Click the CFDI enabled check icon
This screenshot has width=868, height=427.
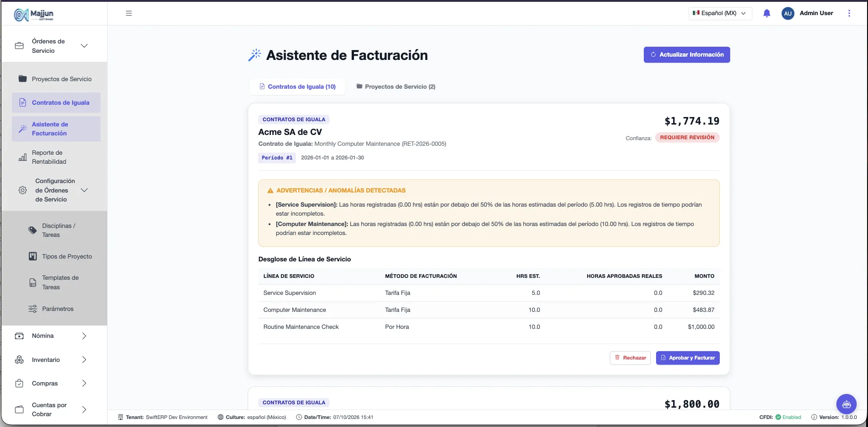(778, 417)
